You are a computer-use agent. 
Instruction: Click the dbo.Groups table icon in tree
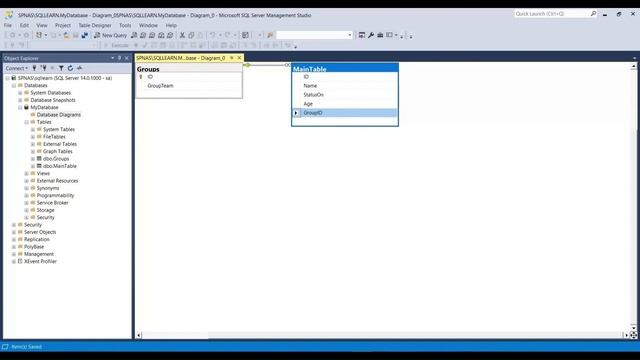pos(39,158)
